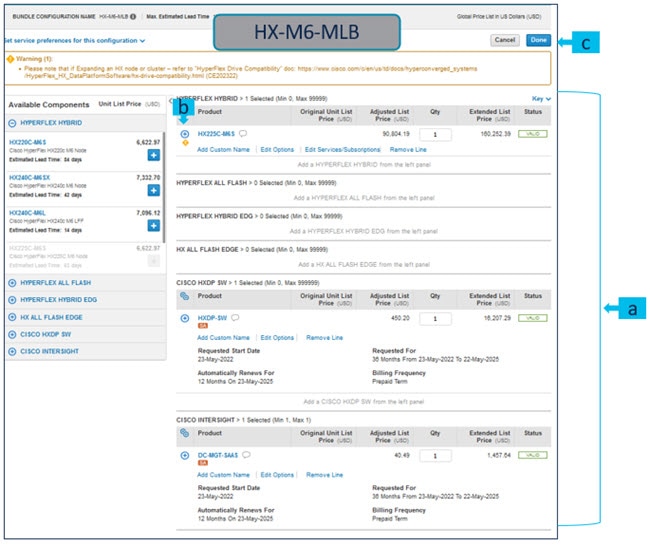The width and height of the screenshot is (650, 546).
Task: Click the Qty field for HX225C-M6S
Action: pyautogui.click(x=435, y=135)
